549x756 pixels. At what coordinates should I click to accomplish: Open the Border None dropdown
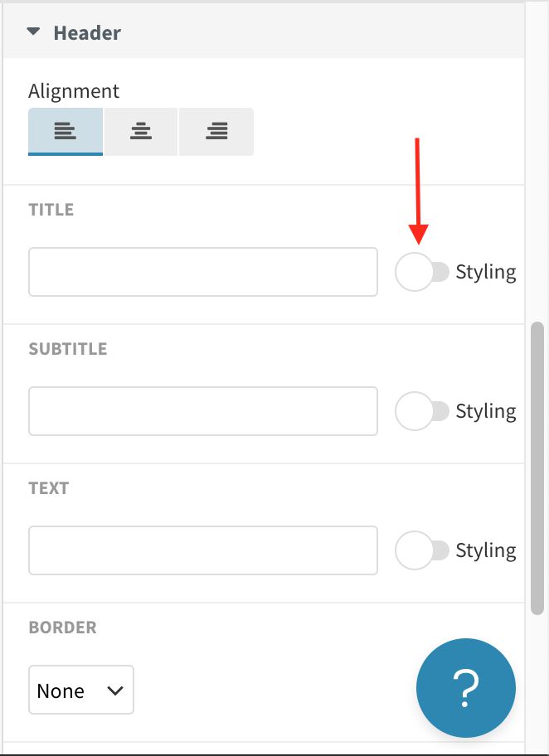coord(81,690)
